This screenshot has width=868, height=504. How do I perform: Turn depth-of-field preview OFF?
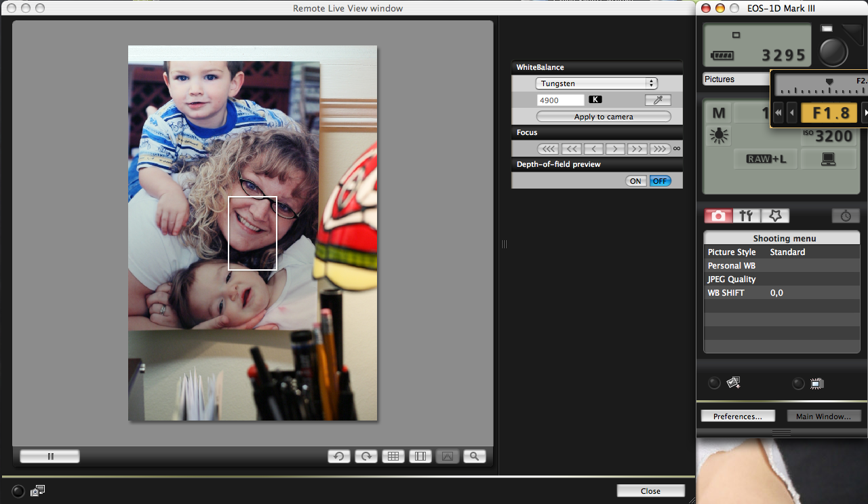(660, 181)
